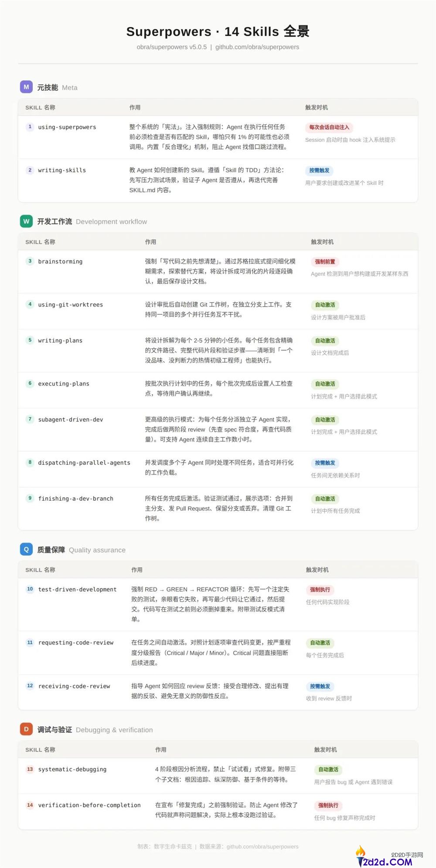Select the executing-plans skill name
The height and width of the screenshot is (868, 436).
point(64,383)
